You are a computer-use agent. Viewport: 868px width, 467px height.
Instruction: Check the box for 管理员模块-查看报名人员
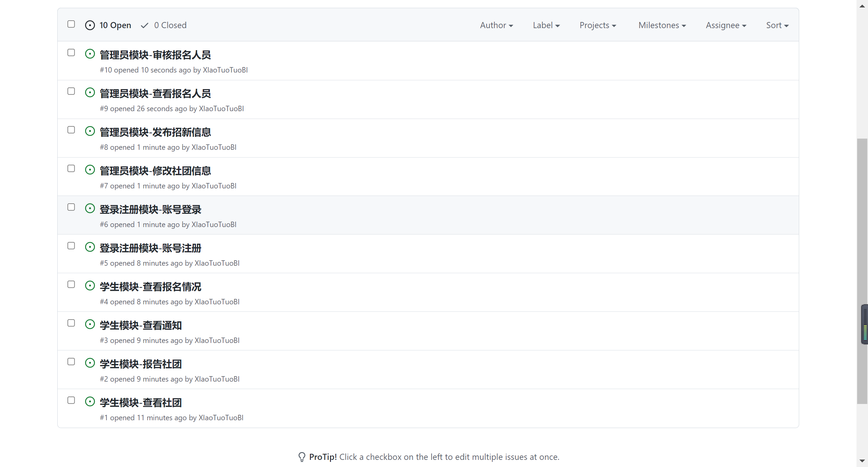point(71,91)
